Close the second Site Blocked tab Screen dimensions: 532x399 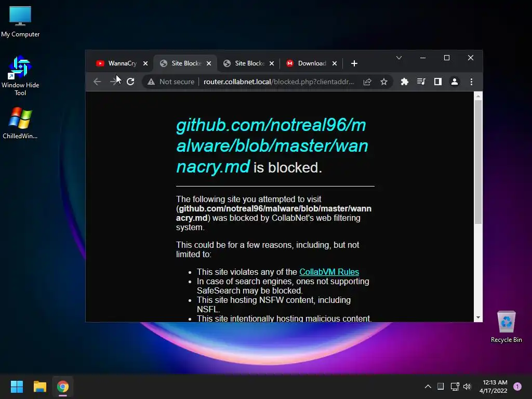[x=272, y=63]
